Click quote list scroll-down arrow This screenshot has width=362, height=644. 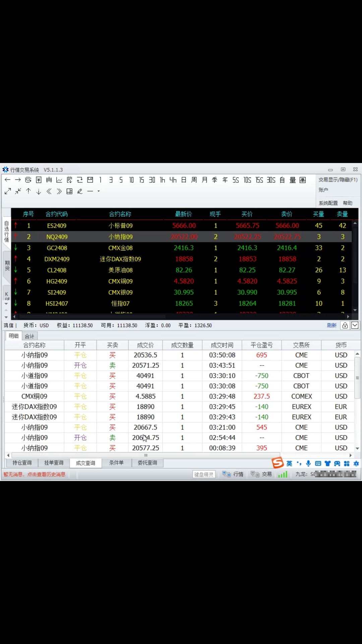355,310
